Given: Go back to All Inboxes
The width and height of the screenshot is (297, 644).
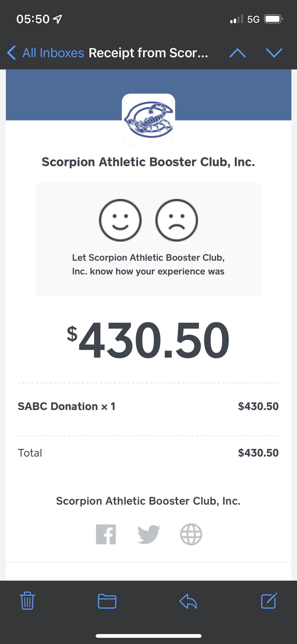Looking at the screenshot, I should [x=53, y=53].
